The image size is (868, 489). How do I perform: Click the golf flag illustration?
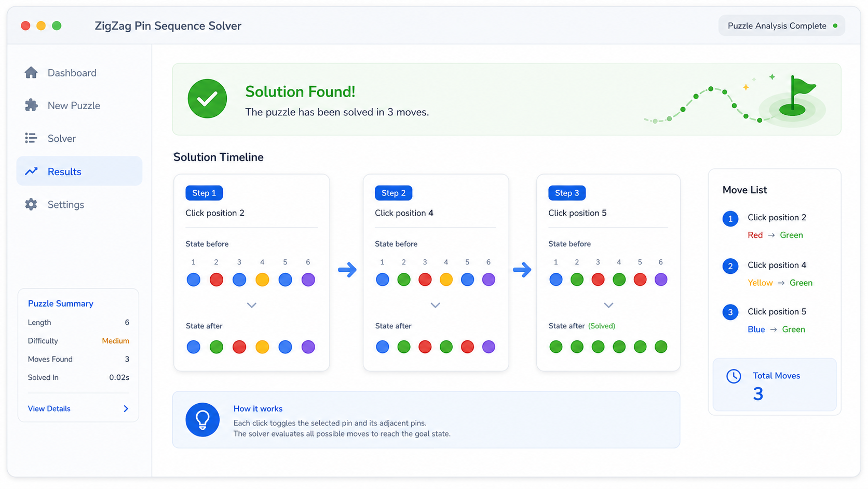click(794, 99)
